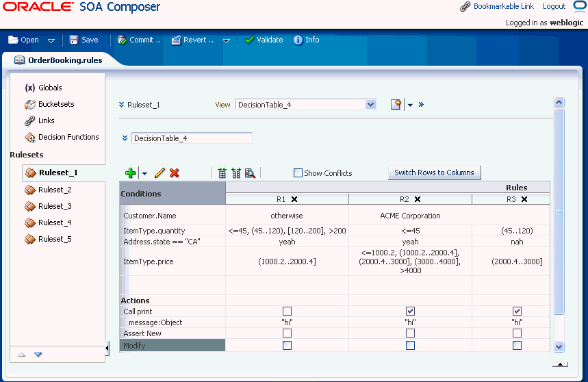Expand the Revert dropdown arrow
588x382 pixels.
pos(226,40)
